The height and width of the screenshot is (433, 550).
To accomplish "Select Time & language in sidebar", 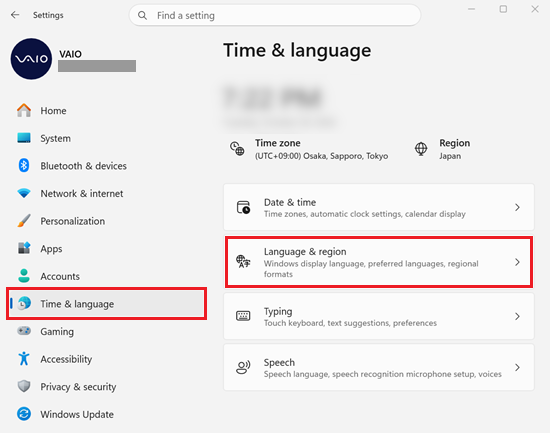I will click(x=106, y=304).
